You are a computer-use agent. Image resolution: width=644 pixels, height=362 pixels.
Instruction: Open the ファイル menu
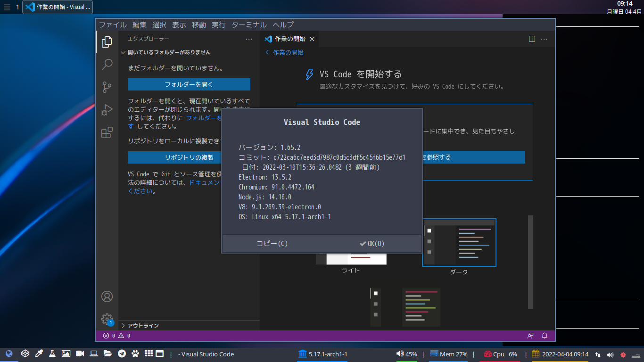pos(113,25)
